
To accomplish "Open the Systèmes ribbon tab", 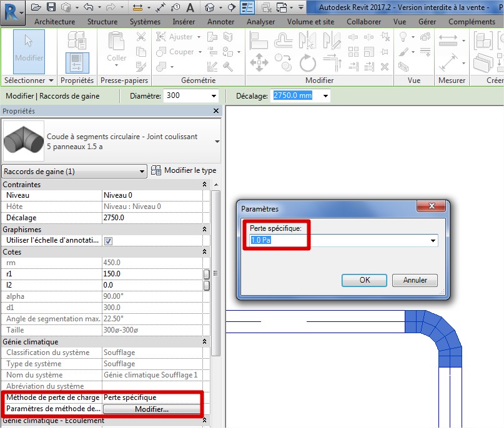I will [145, 21].
